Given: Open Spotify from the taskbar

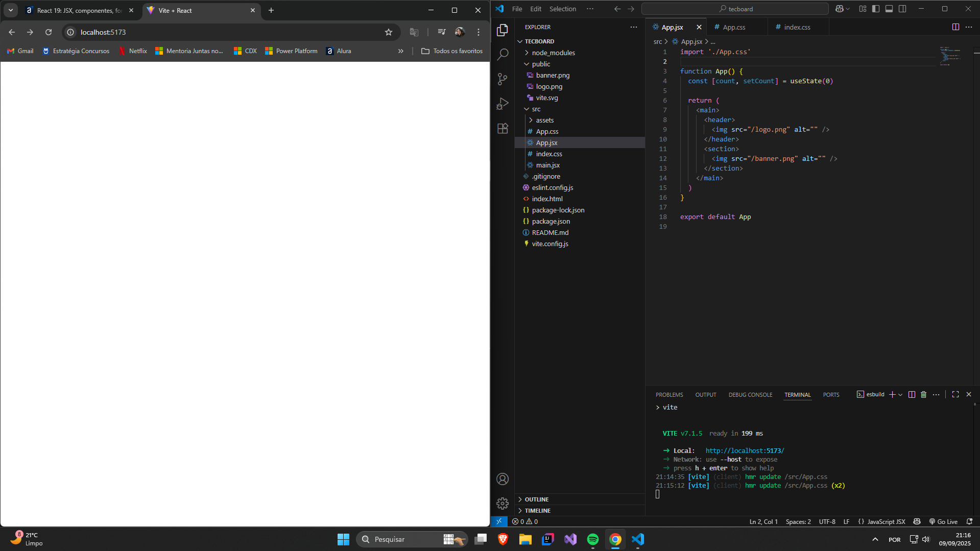Looking at the screenshot, I should pyautogui.click(x=593, y=539).
